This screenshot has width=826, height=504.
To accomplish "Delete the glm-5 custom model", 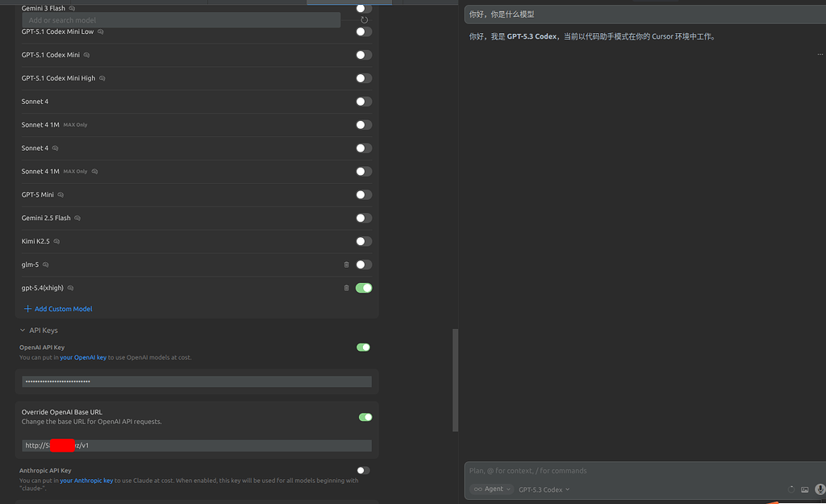I will (x=346, y=264).
